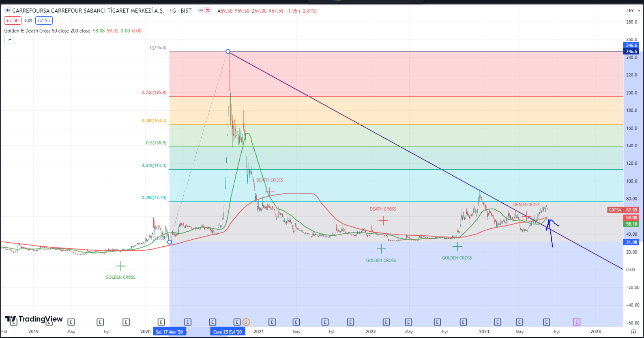Click the E earnings marker above May 2019
Image resolution: width=644 pixels, height=338 pixels.
tap(71, 322)
